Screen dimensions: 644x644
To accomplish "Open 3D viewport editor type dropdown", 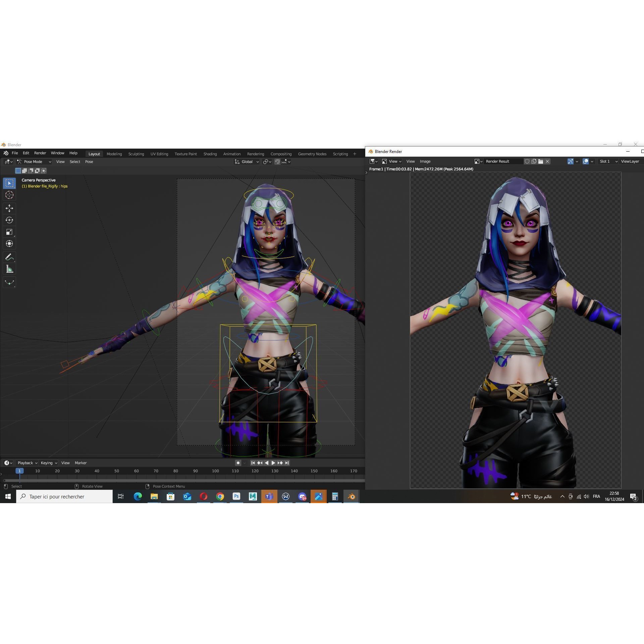I will [x=8, y=162].
